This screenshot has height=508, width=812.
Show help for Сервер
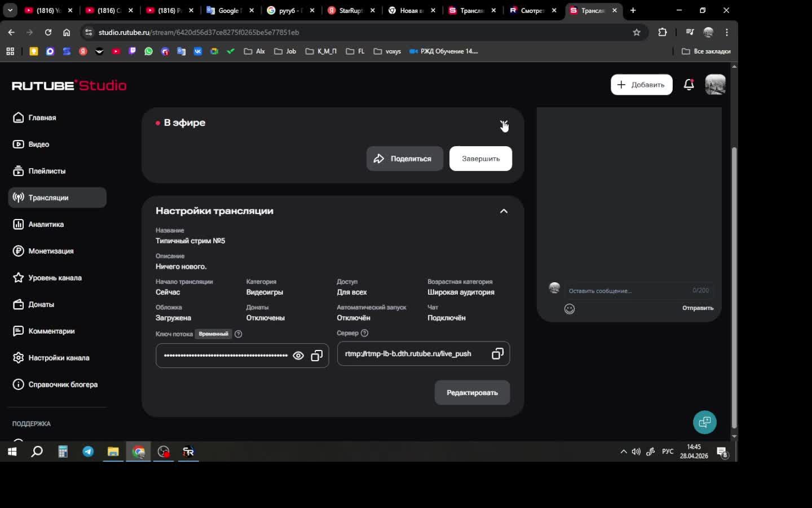[x=364, y=333]
